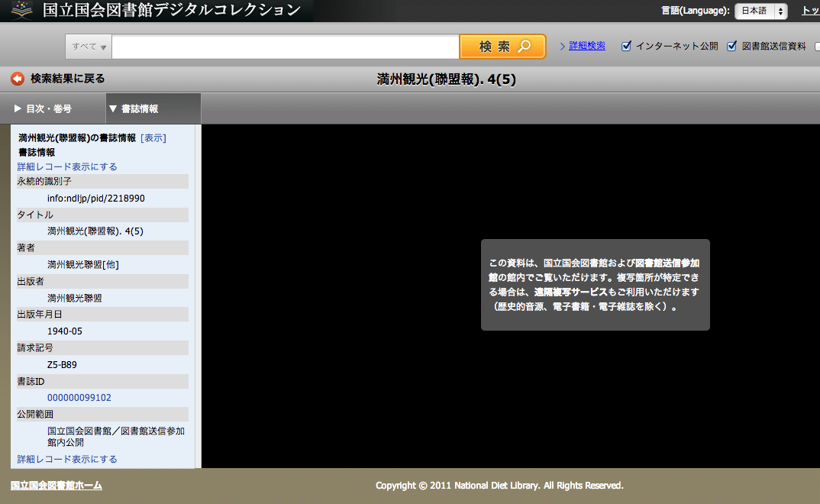
Task: Toggle the 図書館送信資料 checkbox
Action: click(x=732, y=46)
